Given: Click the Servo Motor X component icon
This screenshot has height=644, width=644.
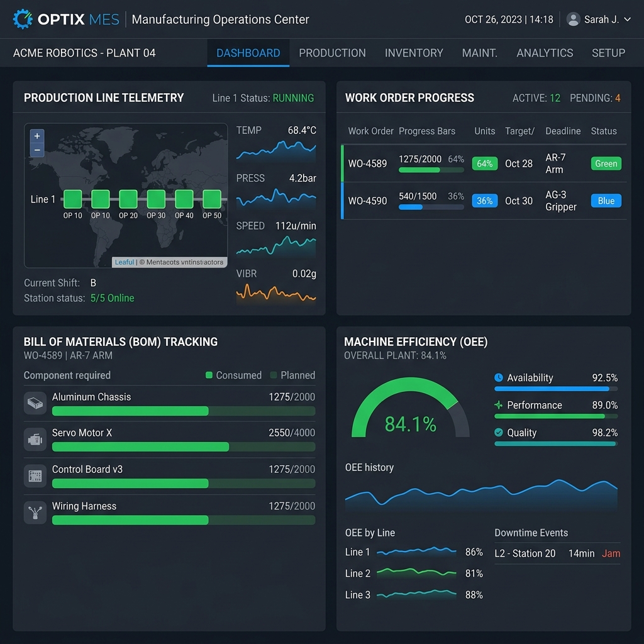Looking at the screenshot, I should click(35, 440).
